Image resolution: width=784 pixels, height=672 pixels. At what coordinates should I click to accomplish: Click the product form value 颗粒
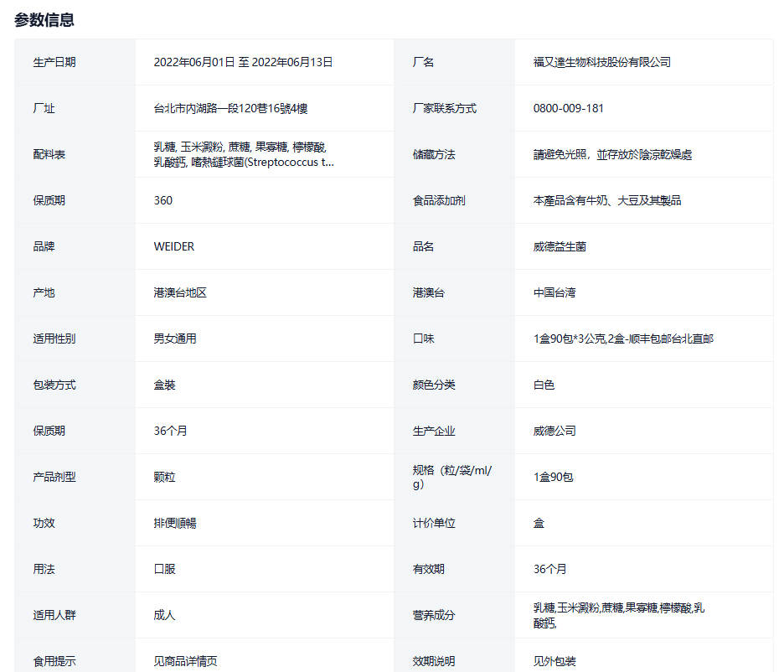(x=165, y=477)
